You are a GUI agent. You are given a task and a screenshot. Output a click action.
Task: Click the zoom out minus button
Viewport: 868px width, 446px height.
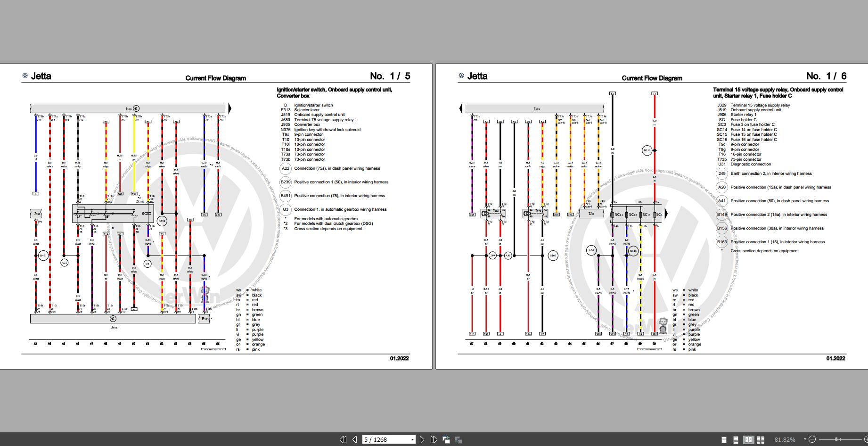pyautogui.click(x=812, y=439)
